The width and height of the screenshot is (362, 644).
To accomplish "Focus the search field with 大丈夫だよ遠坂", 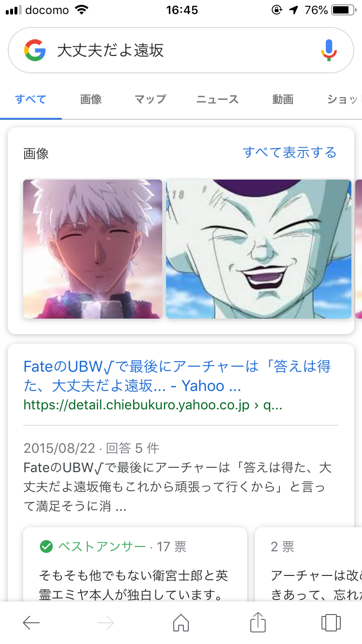I will 181,50.
